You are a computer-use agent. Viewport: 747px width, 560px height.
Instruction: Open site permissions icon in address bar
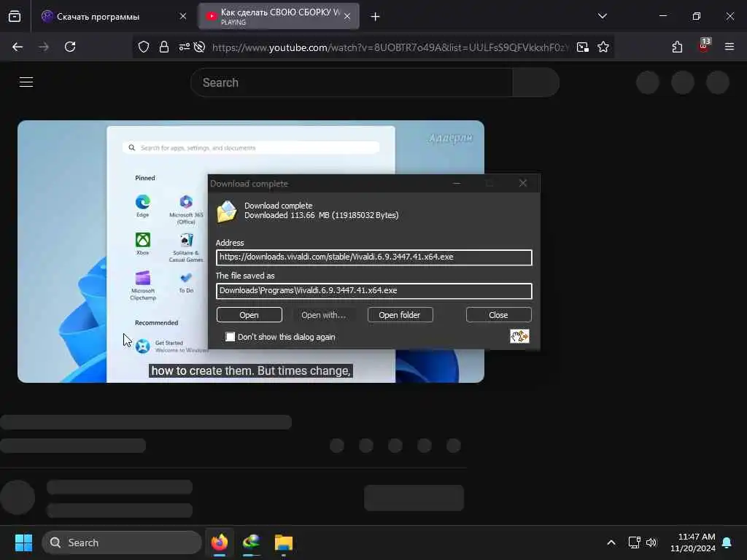tap(184, 47)
